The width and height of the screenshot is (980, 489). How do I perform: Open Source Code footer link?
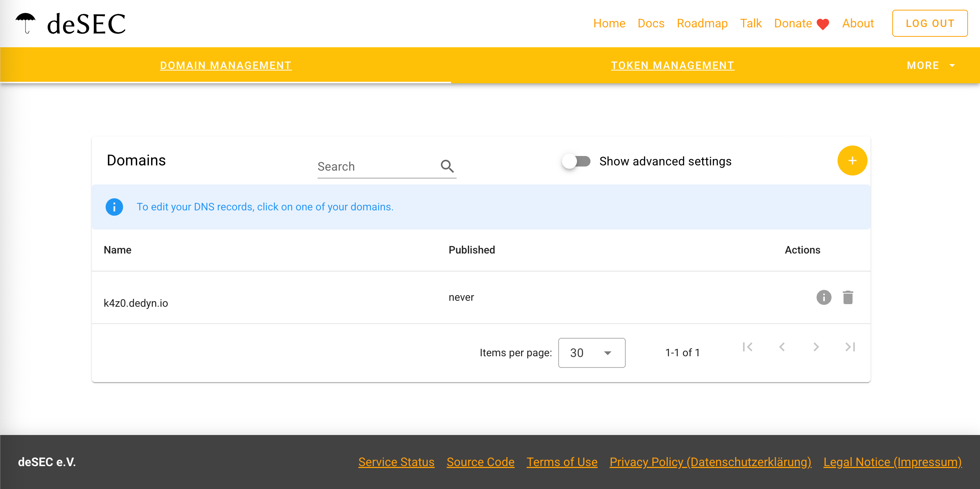(480, 462)
